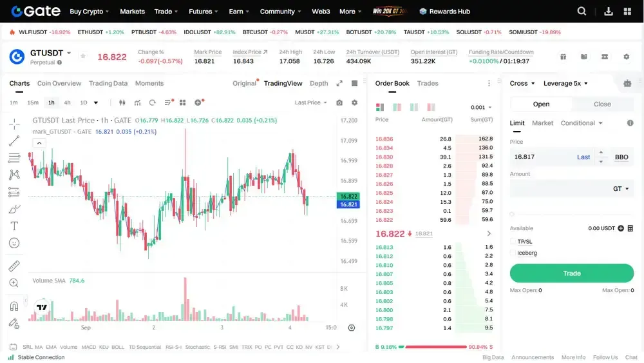Select the horizontal lines Fibonacci tool
644x363 pixels.
click(x=14, y=158)
